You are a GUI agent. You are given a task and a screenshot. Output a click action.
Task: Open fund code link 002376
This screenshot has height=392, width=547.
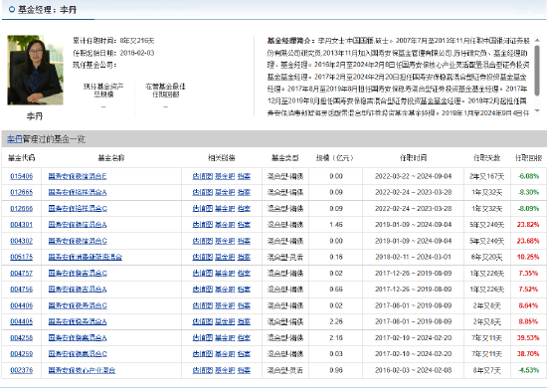point(21,370)
